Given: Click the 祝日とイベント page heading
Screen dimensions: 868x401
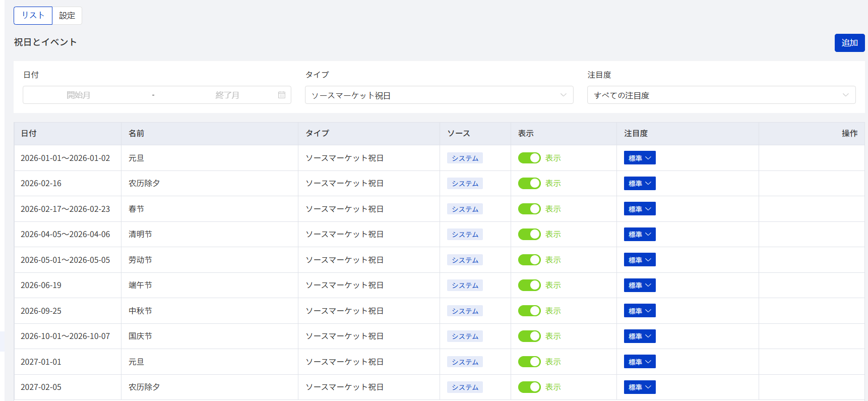Looking at the screenshot, I should (x=45, y=42).
